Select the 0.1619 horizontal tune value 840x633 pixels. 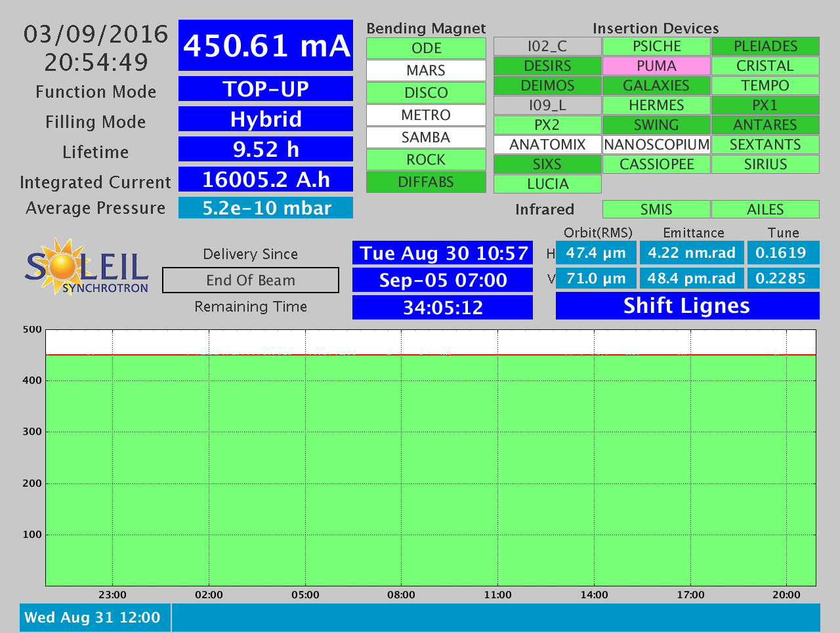point(784,253)
